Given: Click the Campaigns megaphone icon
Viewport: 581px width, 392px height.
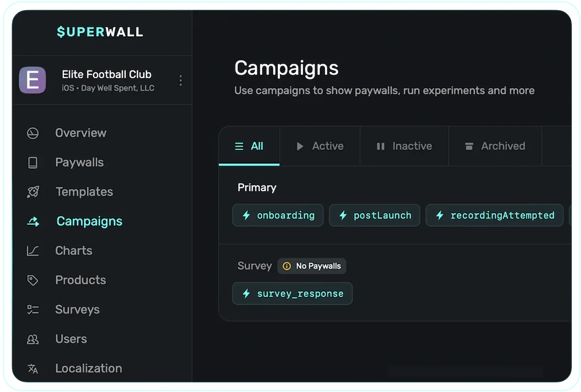Looking at the screenshot, I should click(x=33, y=221).
